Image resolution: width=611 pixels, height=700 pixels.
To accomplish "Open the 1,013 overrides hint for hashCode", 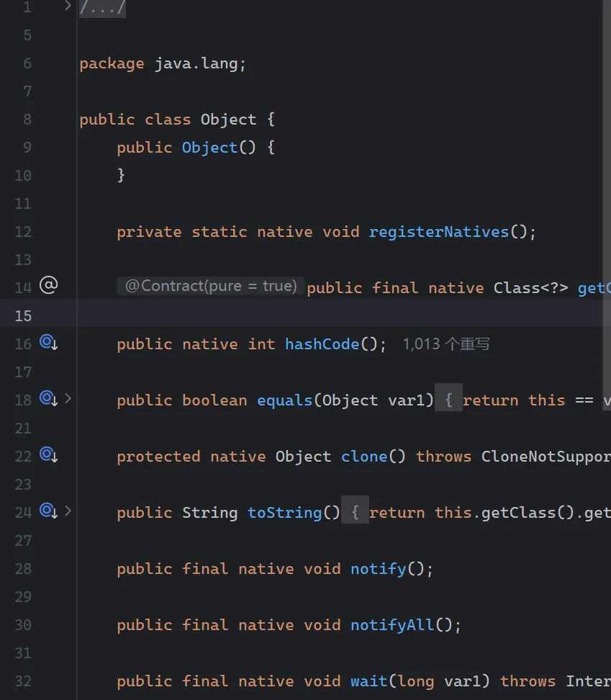I will pyautogui.click(x=446, y=344).
